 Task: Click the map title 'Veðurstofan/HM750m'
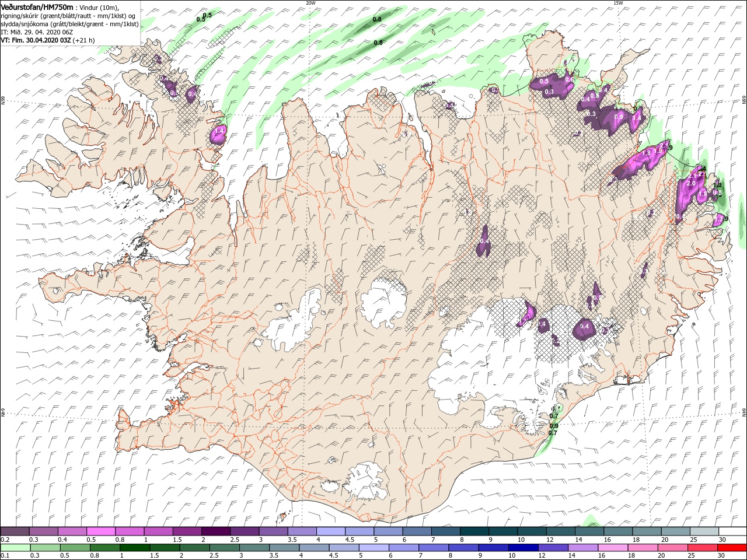(37, 6)
